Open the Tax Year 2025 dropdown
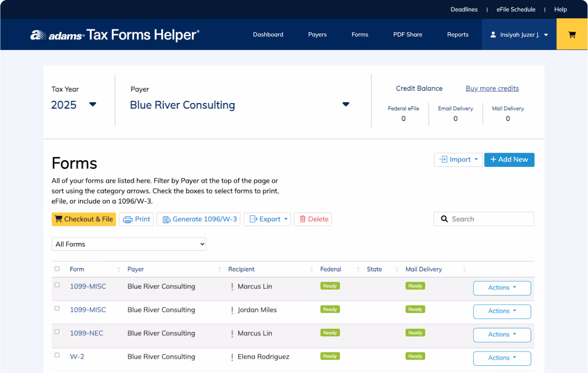The height and width of the screenshot is (373, 588). (92, 104)
